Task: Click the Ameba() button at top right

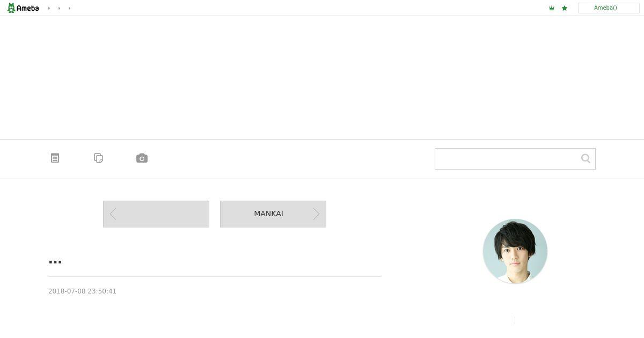Action: tap(609, 8)
